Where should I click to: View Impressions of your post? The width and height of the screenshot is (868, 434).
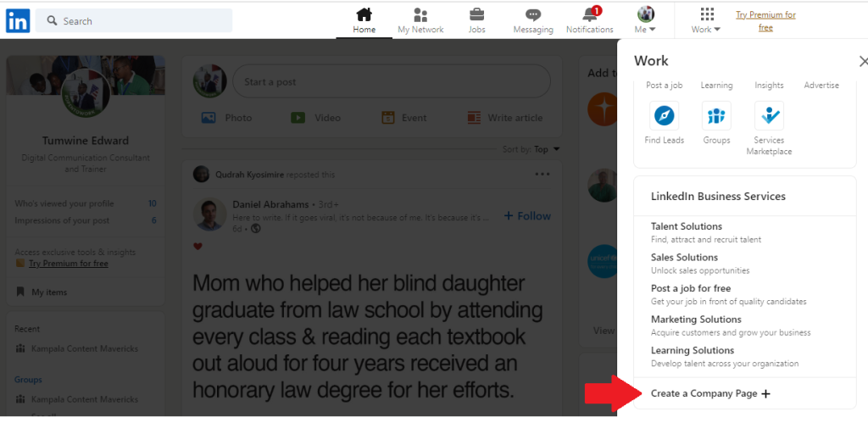click(86, 220)
